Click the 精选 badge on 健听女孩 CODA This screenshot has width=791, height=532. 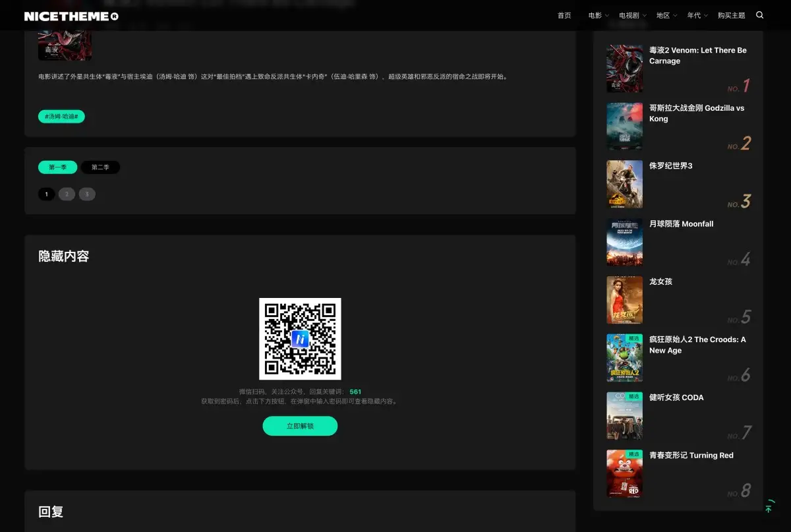tap(634, 396)
